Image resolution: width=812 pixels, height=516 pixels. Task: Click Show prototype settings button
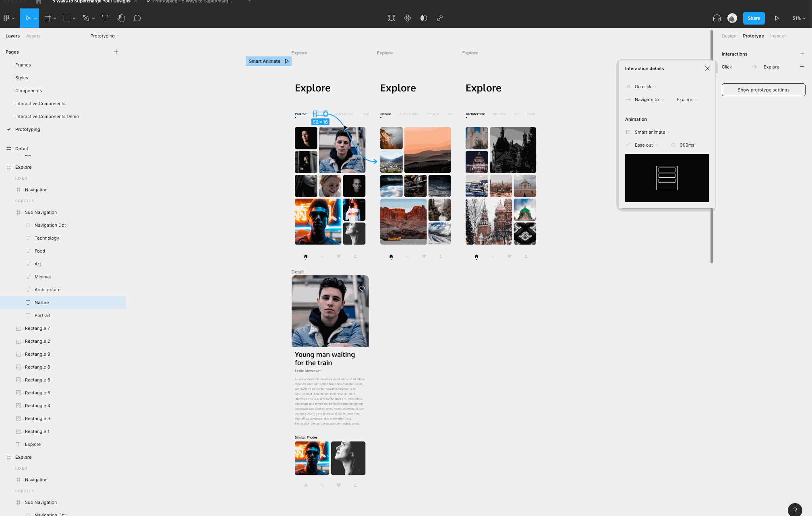(x=763, y=90)
